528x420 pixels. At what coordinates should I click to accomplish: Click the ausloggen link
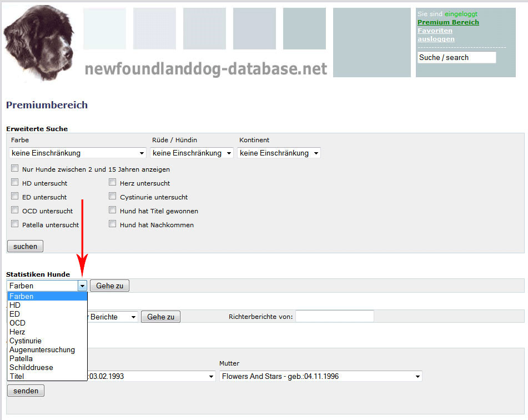pyautogui.click(x=436, y=39)
